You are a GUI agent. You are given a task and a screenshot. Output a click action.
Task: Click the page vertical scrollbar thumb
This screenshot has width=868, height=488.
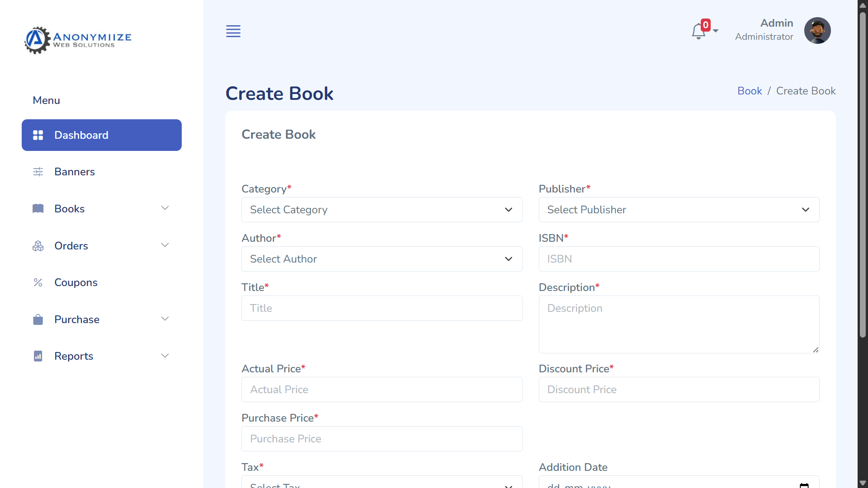[863, 174]
